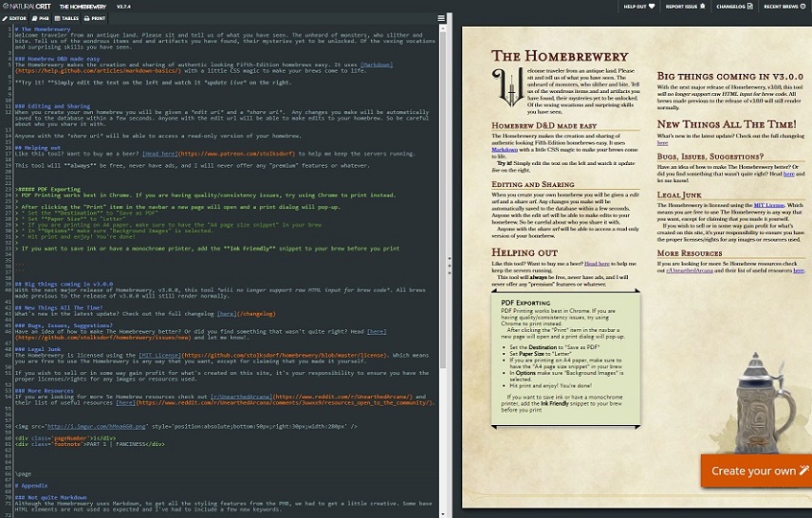
Task: Click The Homebrewery title in navbar
Action: click(82, 7)
